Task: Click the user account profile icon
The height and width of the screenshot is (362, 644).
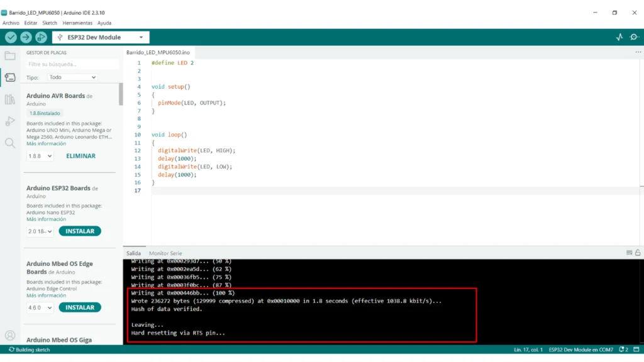Action: coord(10,336)
